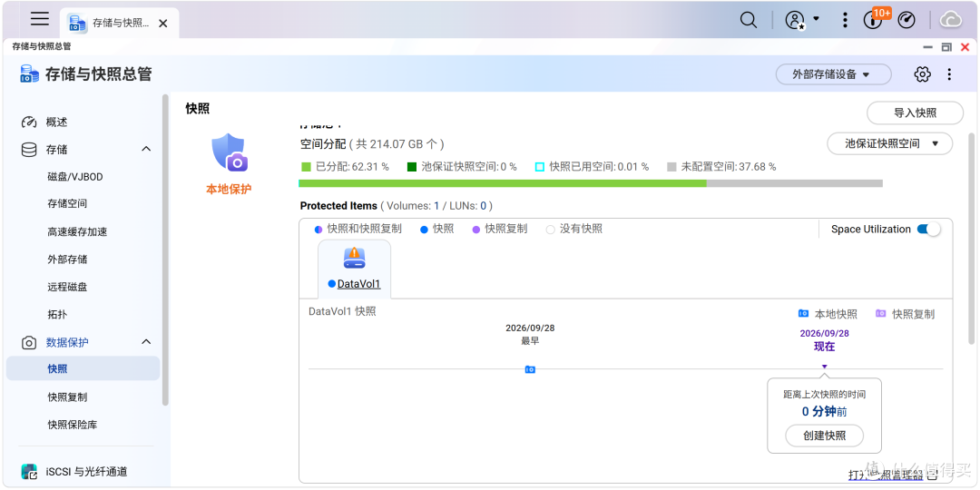This screenshot has height=490, width=980.
Task: Click the 本地快照 legend icon
Action: (x=804, y=314)
